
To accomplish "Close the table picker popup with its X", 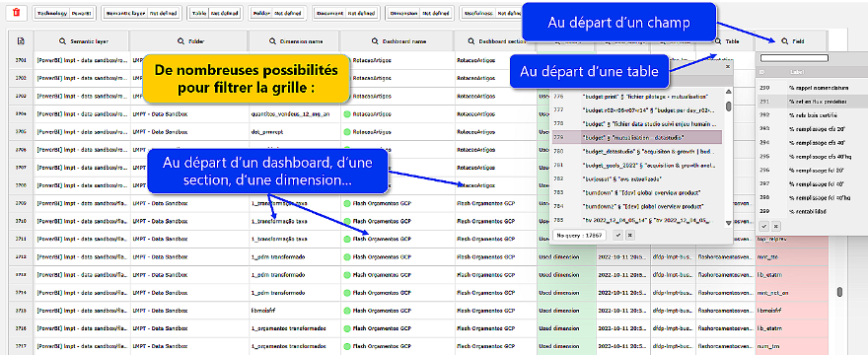I will pyautogui.click(x=727, y=66).
